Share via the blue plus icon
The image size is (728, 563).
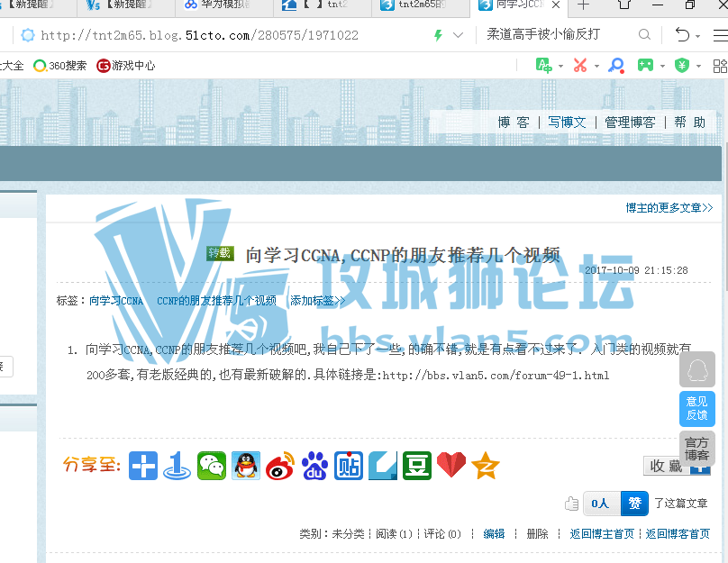143,466
